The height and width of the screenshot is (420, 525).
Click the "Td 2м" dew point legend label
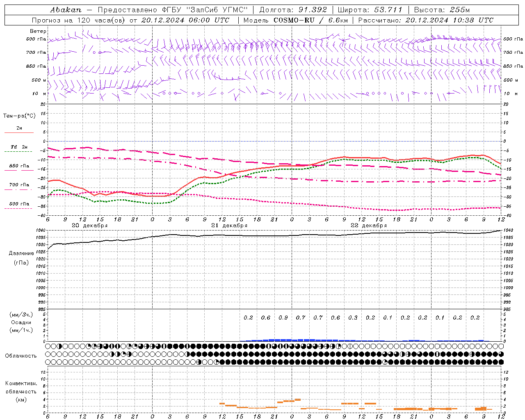tap(19, 147)
